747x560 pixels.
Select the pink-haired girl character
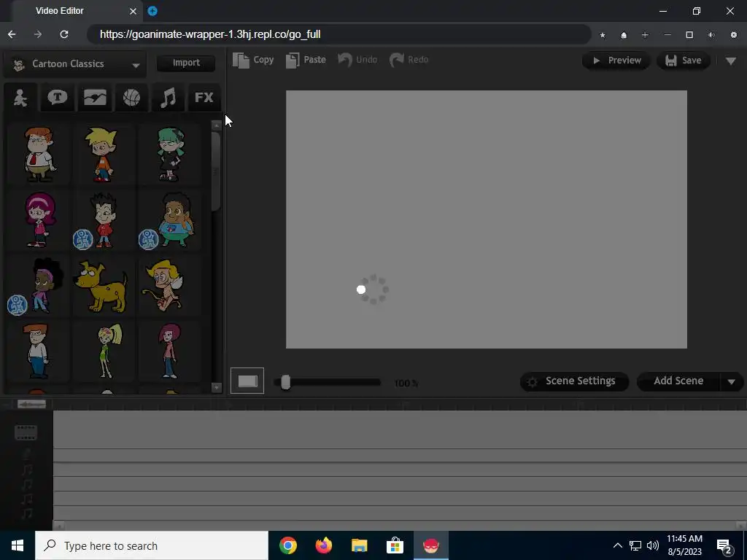coord(40,219)
